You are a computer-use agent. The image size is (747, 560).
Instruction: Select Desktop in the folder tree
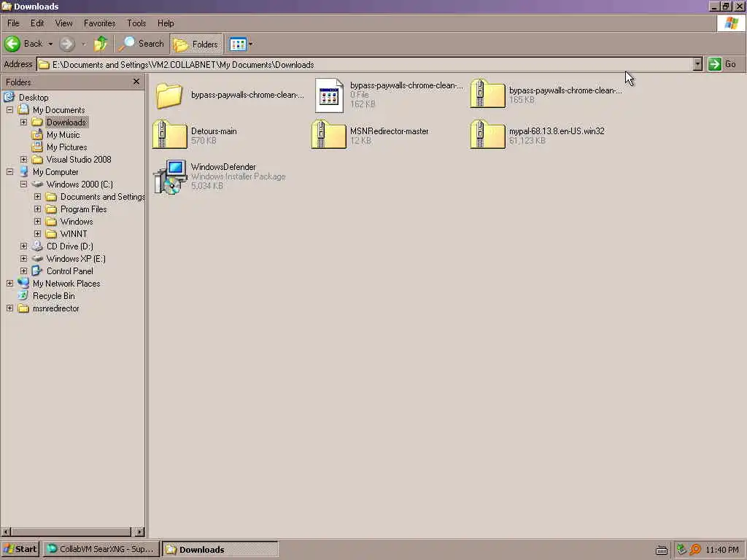(34, 98)
